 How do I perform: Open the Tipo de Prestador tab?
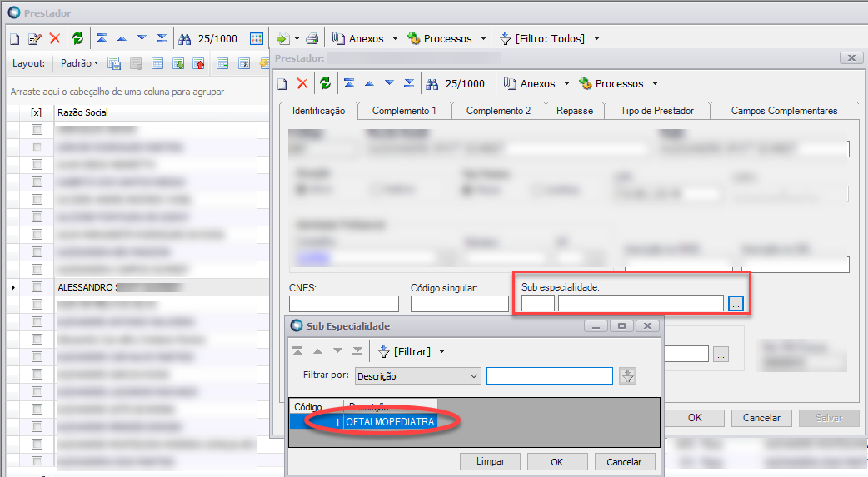pyautogui.click(x=657, y=111)
